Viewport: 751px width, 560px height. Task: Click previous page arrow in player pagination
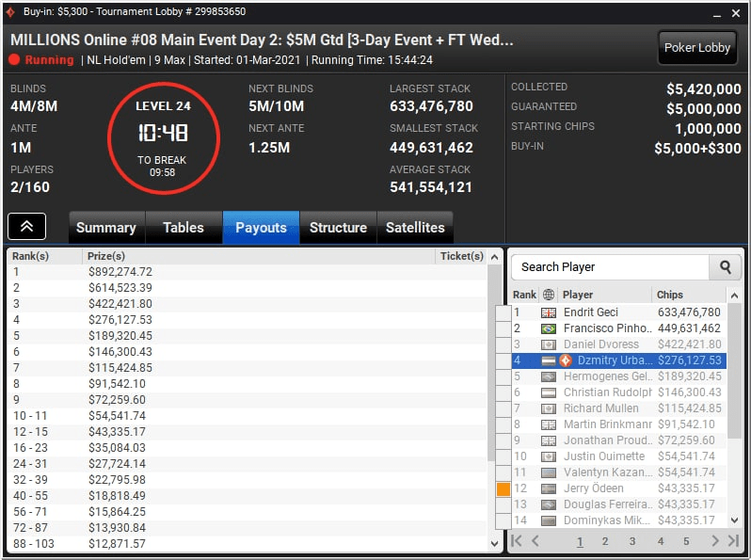pos(535,541)
